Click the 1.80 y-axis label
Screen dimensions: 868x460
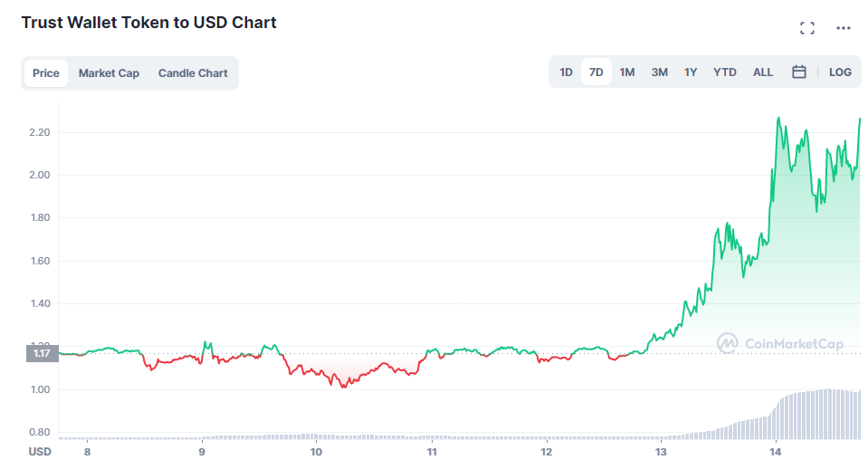click(40, 217)
